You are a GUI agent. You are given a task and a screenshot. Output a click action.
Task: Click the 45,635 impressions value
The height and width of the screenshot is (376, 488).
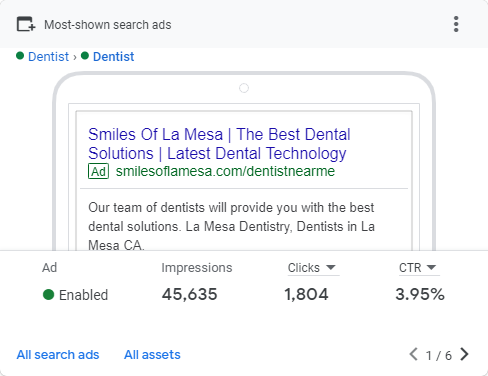[x=189, y=294]
